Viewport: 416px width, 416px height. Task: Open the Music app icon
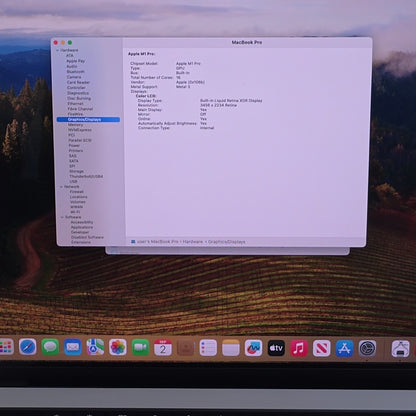coord(299,348)
